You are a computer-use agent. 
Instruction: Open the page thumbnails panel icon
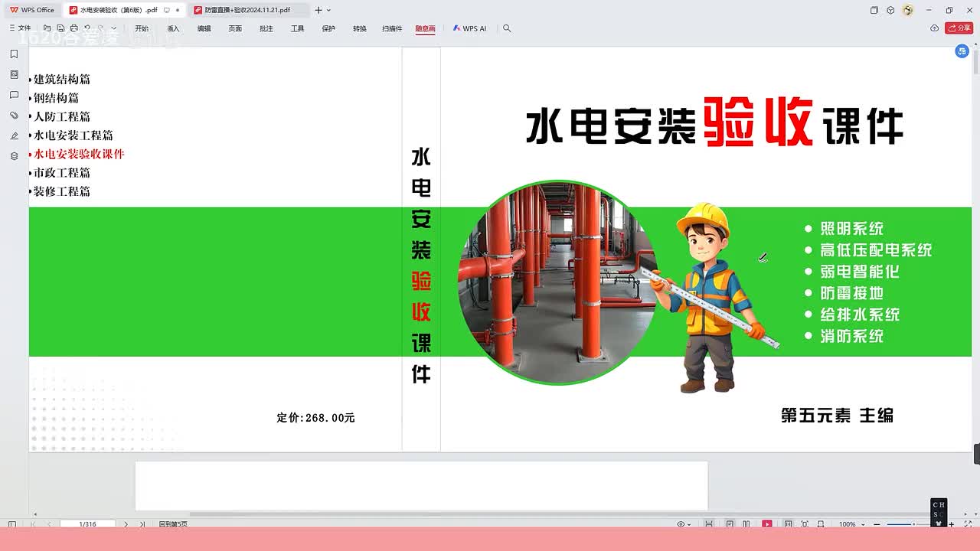click(14, 75)
